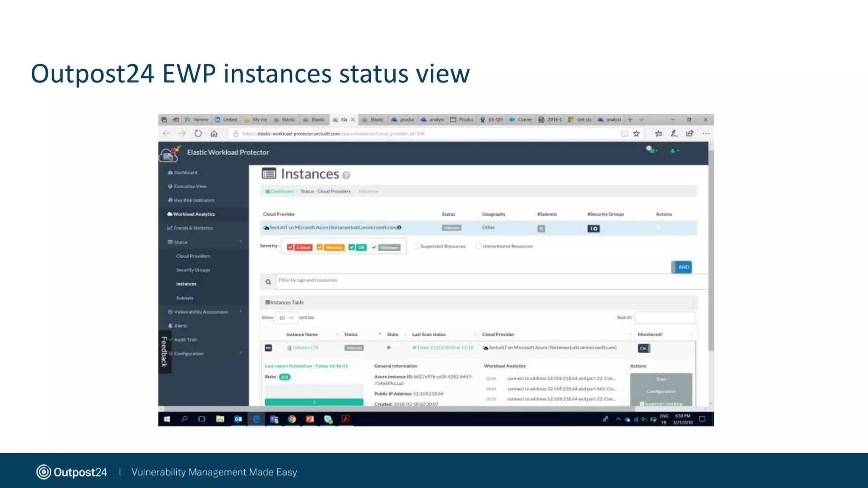Click the Ubuntu-LTS running state play icon
868x488 pixels.
click(x=389, y=347)
